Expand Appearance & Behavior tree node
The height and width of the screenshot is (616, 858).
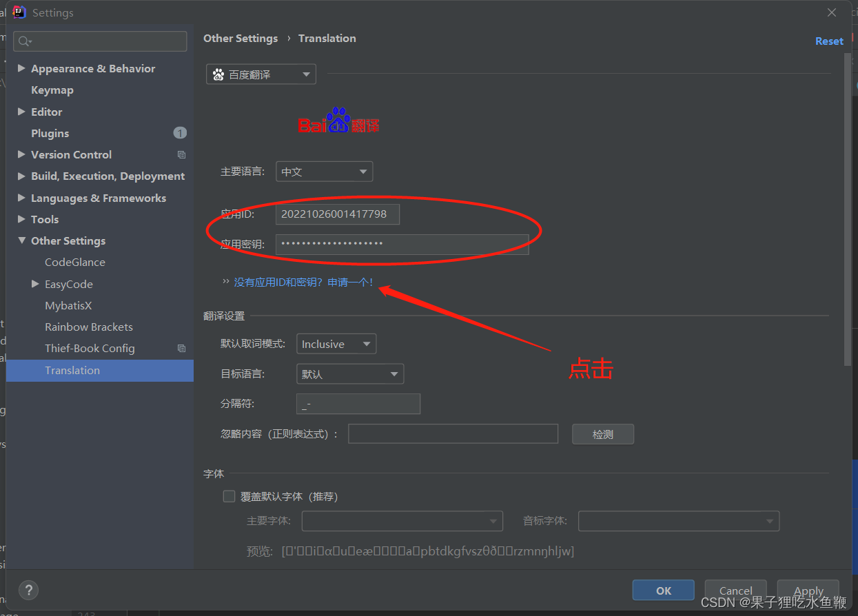tap(21, 68)
